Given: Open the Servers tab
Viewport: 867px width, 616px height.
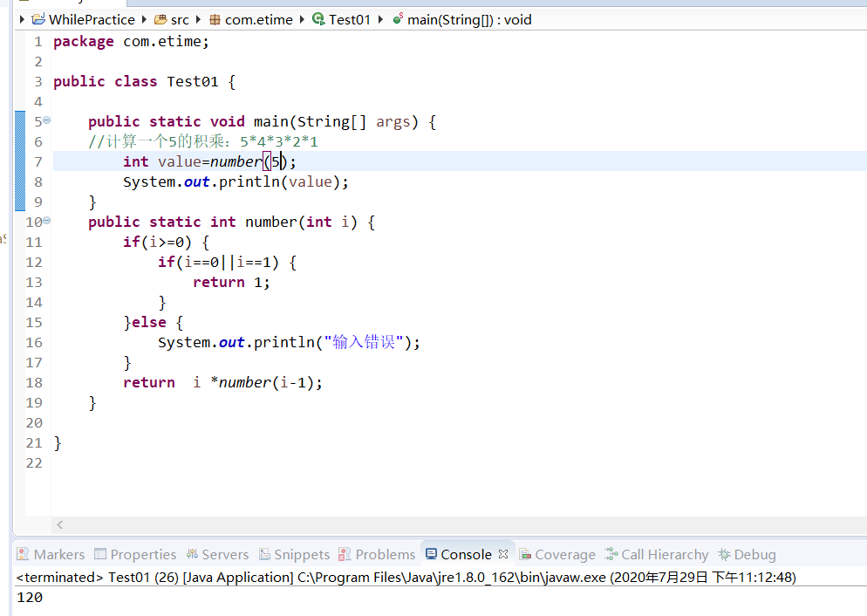Looking at the screenshot, I should pos(217,554).
